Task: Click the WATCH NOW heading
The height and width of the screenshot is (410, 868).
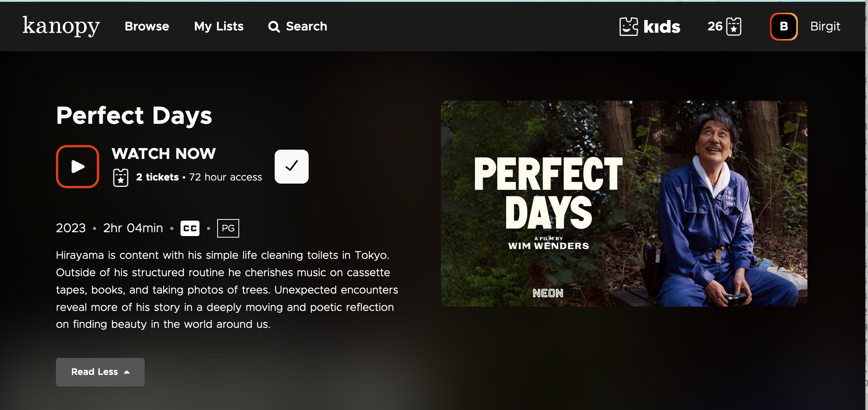Action: [x=164, y=154]
